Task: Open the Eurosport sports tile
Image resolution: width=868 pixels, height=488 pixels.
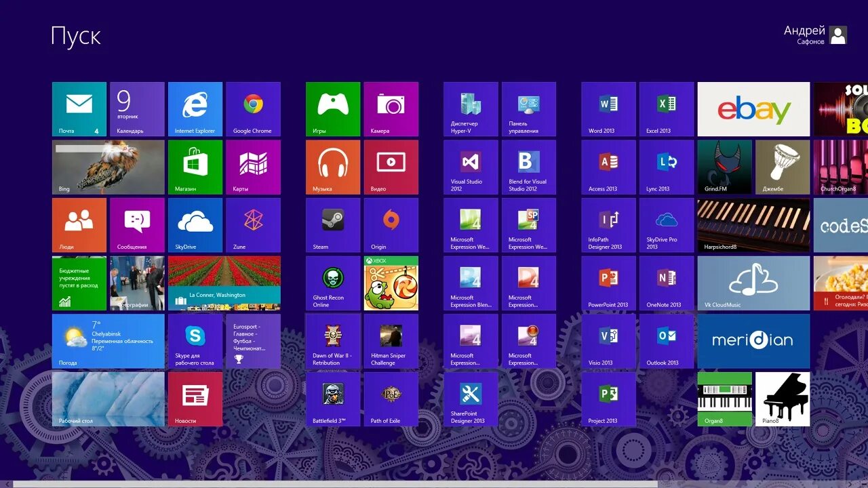Action: (253, 341)
